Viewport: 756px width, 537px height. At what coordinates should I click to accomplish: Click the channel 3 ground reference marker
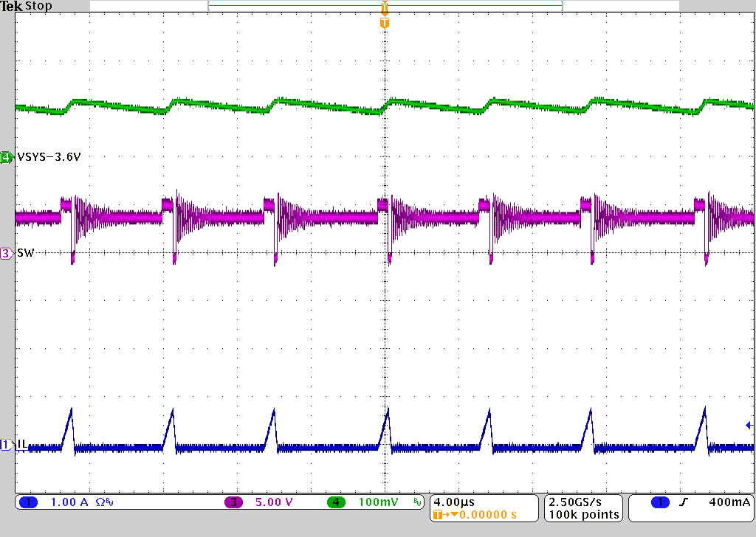(6, 253)
